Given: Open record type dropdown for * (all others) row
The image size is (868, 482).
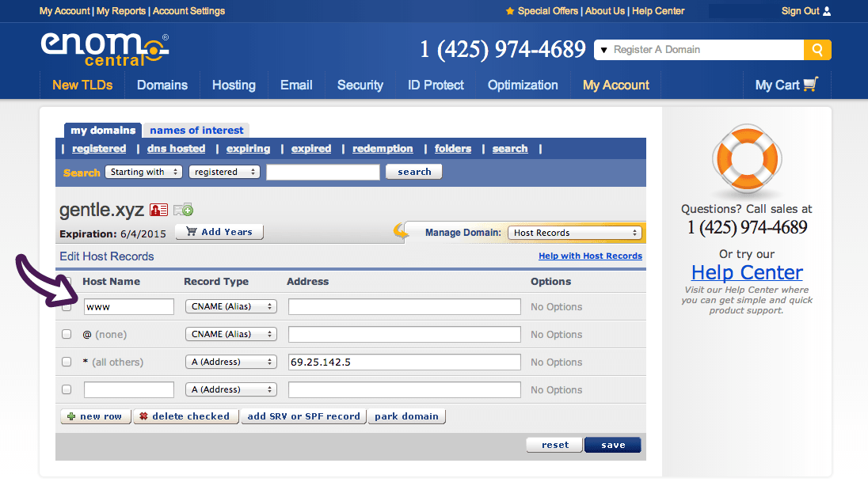Looking at the screenshot, I should click(230, 362).
